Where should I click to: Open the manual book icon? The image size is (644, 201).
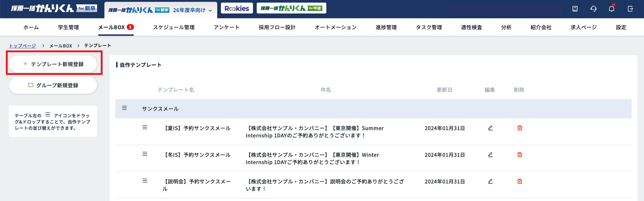click(x=575, y=9)
